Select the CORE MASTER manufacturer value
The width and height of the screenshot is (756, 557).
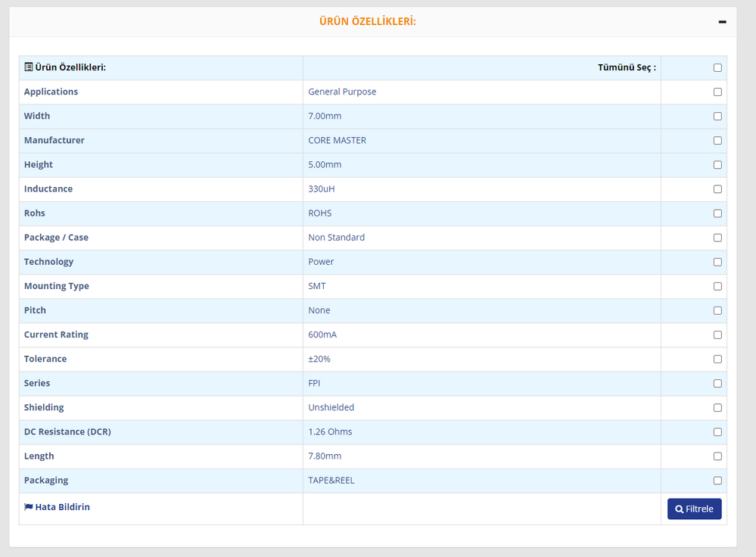pos(337,140)
